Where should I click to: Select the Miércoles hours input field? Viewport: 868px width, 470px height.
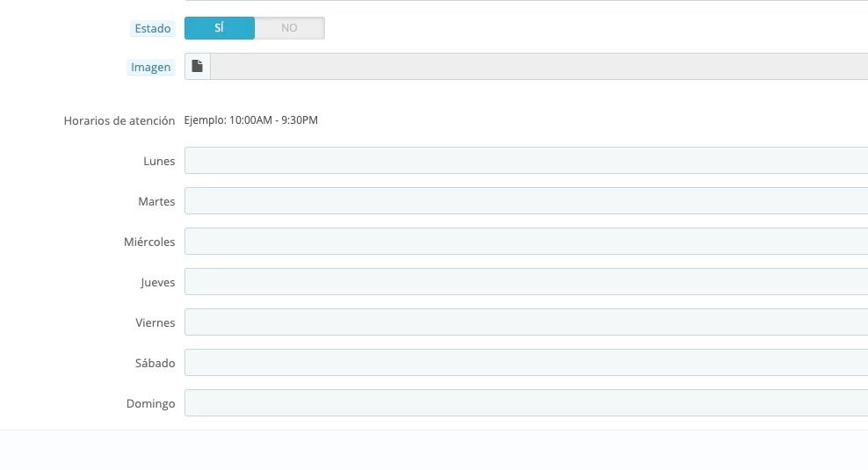click(526, 242)
